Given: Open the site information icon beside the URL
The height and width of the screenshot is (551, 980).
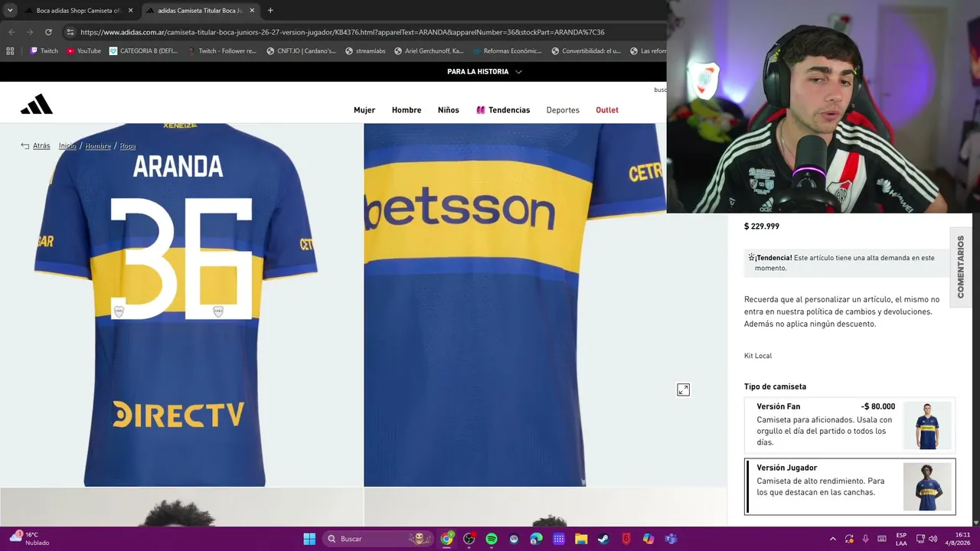Looking at the screenshot, I should (x=70, y=32).
